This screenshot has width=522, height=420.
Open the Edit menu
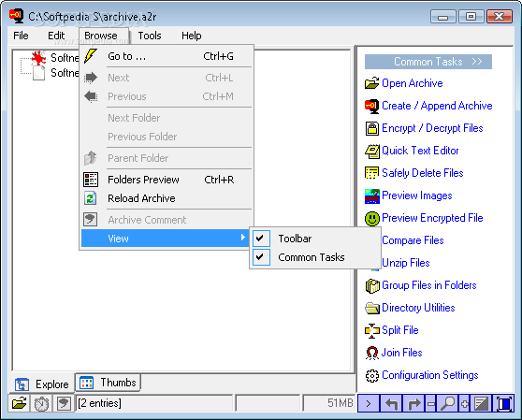tap(56, 36)
